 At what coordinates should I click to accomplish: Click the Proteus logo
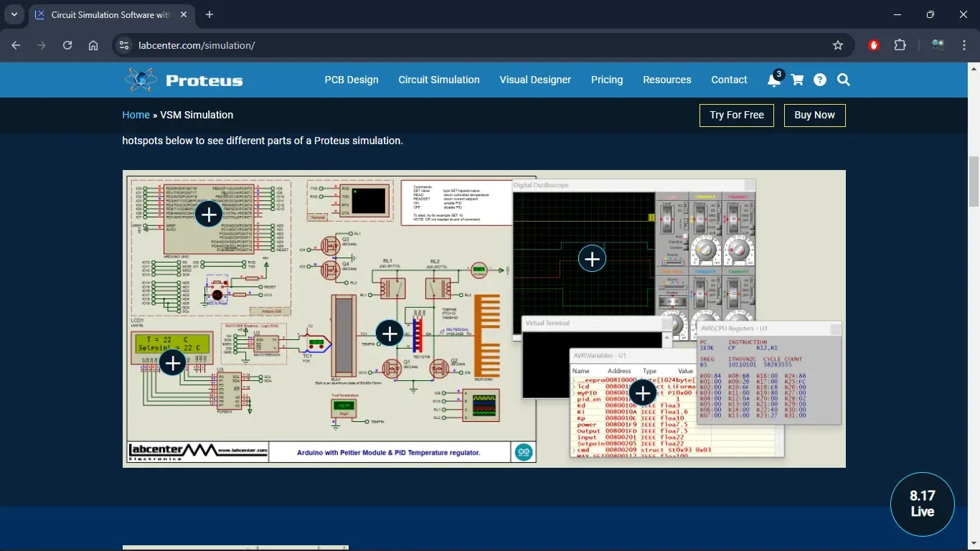click(x=184, y=80)
